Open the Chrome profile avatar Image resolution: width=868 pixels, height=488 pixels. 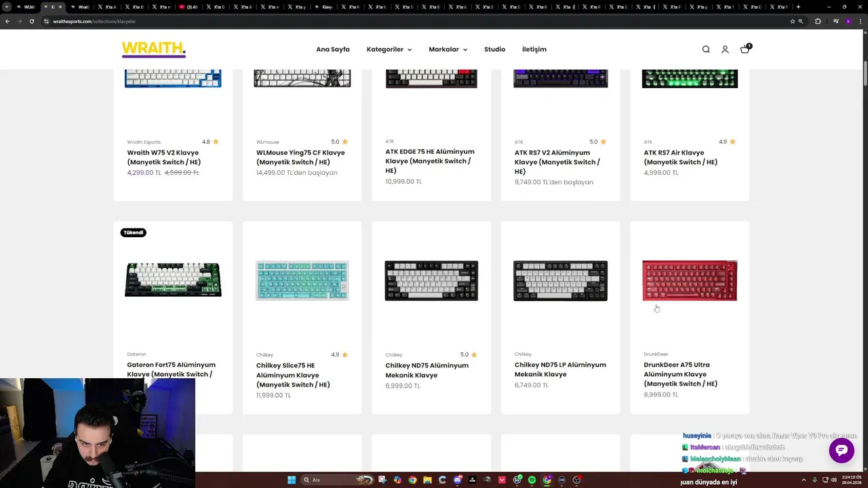tap(848, 21)
